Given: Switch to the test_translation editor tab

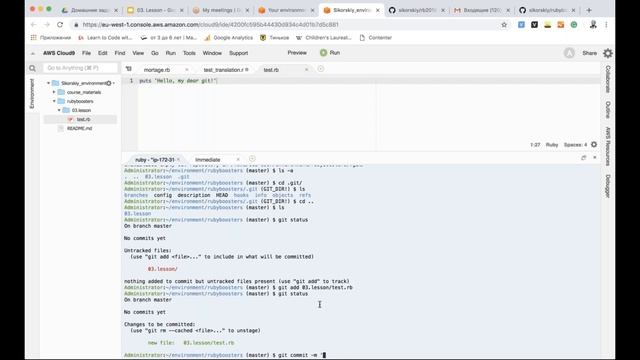Looking at the screenshot, I should point(223,70).
